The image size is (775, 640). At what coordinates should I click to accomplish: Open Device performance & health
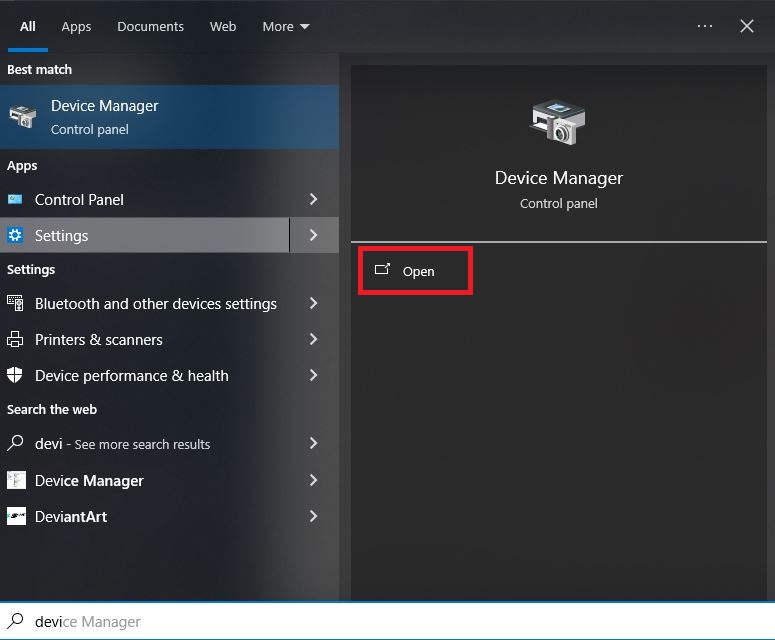pyautogui.click(x=145, y=376)
